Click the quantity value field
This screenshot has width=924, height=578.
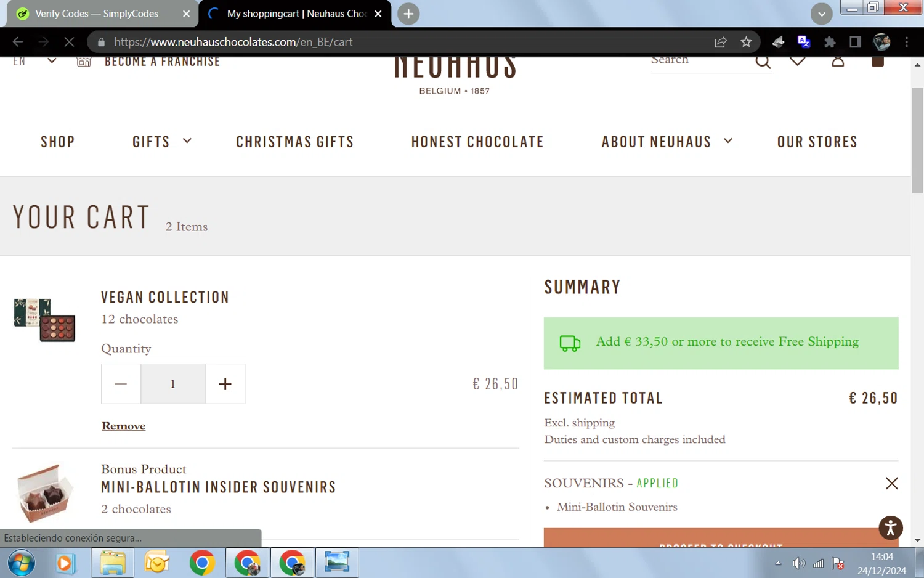point(172,384)
